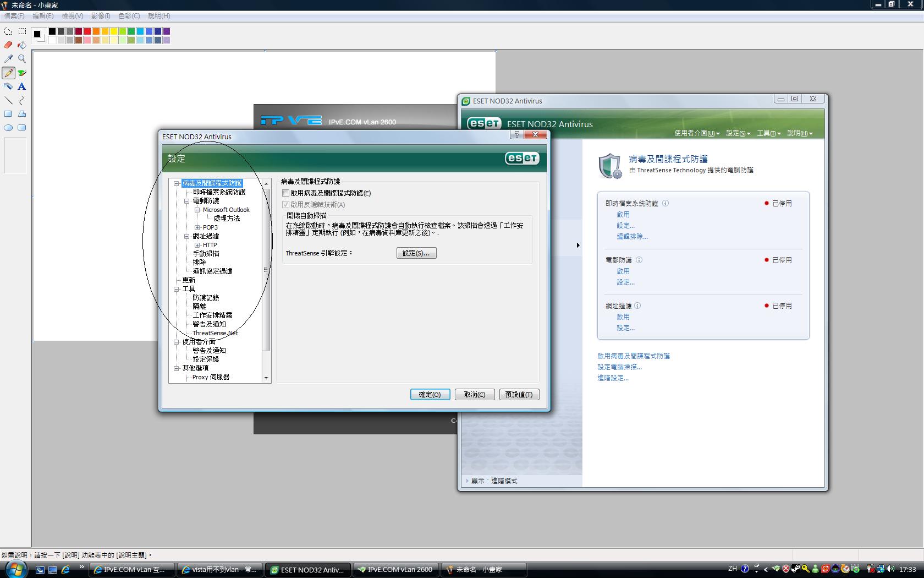
Task: Select the Free-form select tool
Action: (8, 31)
